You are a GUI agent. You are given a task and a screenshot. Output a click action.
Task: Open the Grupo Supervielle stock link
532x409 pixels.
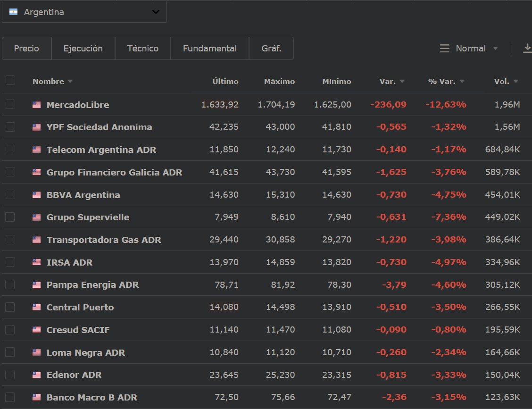pyautogui.click(x=88, y=217)
